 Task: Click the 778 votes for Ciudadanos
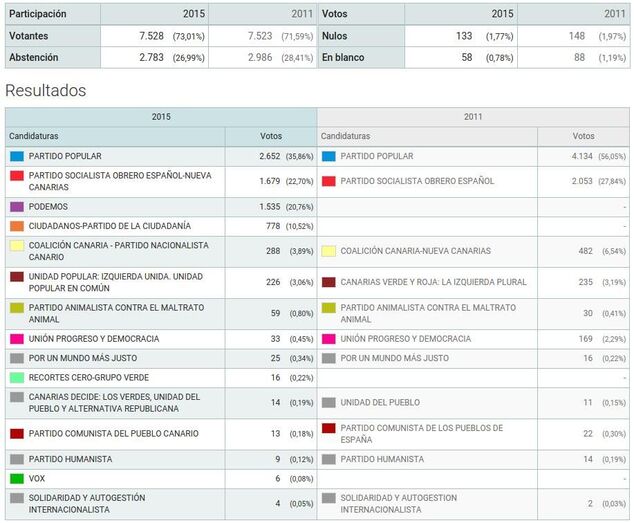point(273,226)
